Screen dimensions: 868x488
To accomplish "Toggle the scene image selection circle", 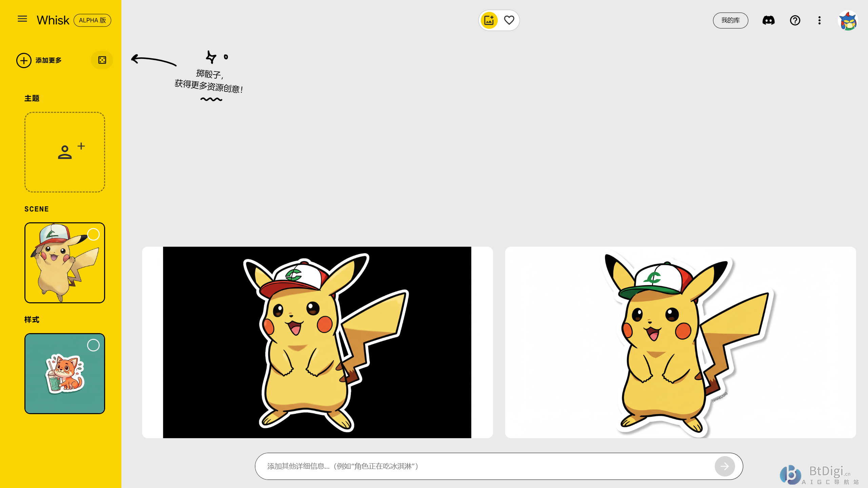I will [93, 235].
